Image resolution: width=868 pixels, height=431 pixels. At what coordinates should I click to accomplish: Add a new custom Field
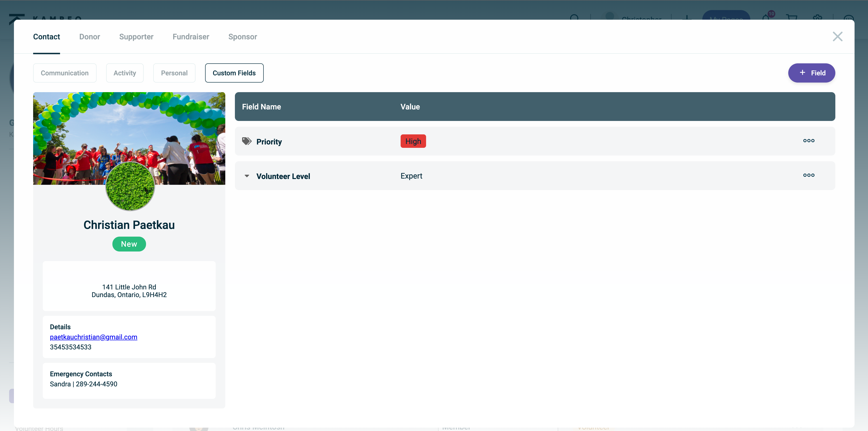(811, 73)
